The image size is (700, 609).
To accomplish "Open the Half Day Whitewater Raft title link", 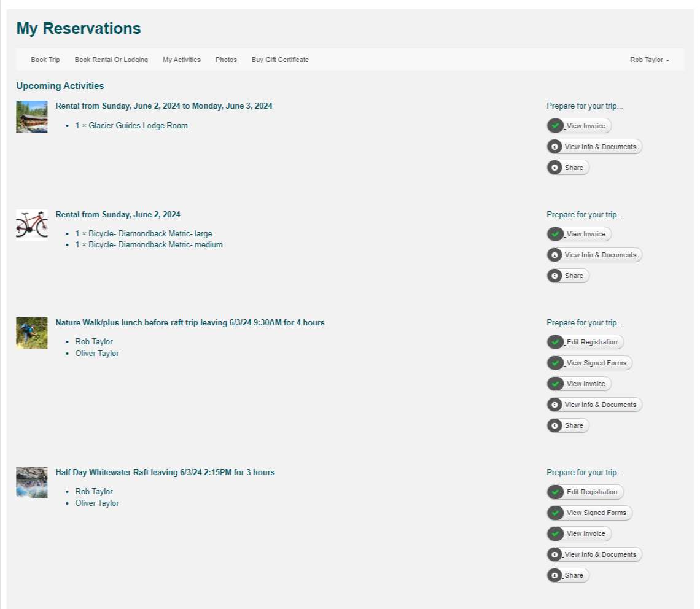I will tap(165, 472).
